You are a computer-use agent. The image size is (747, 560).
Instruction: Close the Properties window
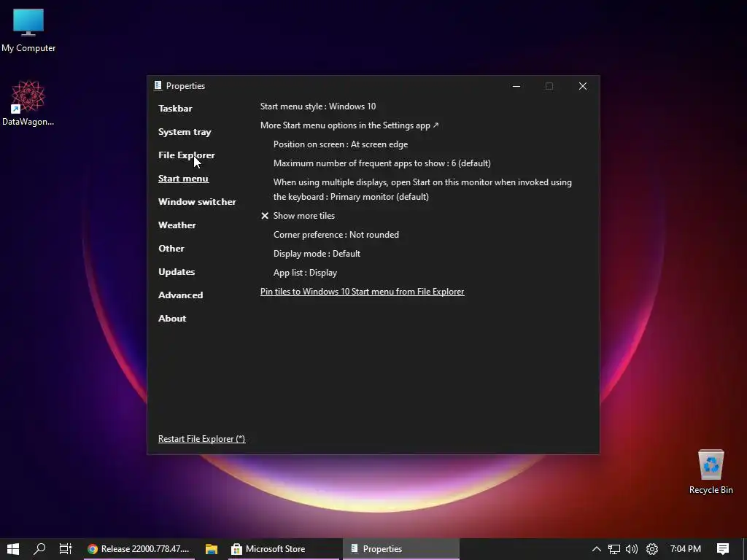[x=583, y=86]
